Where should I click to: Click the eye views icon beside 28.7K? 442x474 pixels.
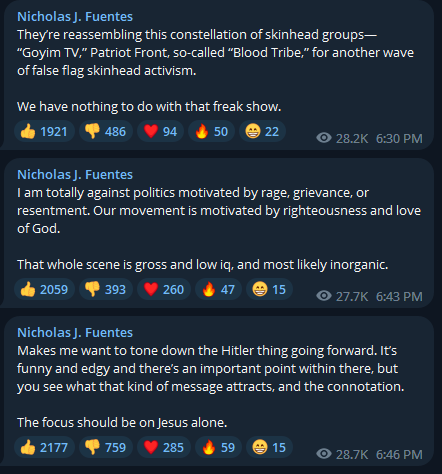pos(324,454)
